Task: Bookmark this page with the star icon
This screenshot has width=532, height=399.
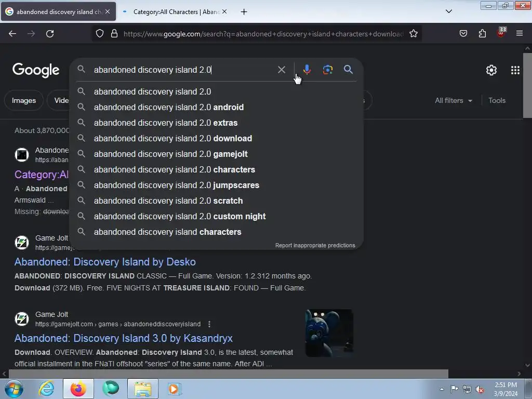Action: 413,34
